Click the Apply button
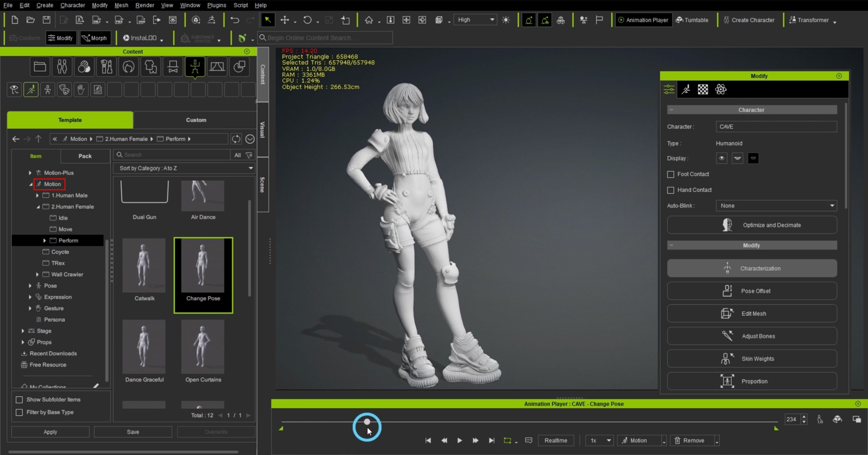The width and height of the screenshot is (868, 455). click(x=50, y=432)
